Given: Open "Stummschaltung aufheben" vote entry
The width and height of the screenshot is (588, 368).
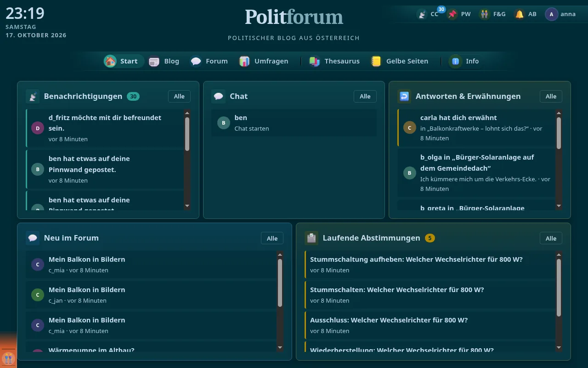Looking at the screenshot, I should [x=430, y=264].
